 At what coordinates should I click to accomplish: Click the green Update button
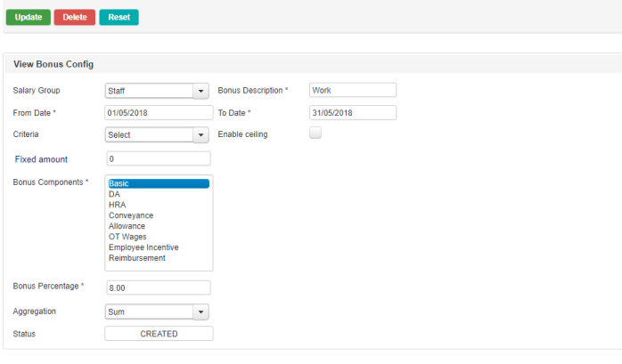[x=28, y=17]
